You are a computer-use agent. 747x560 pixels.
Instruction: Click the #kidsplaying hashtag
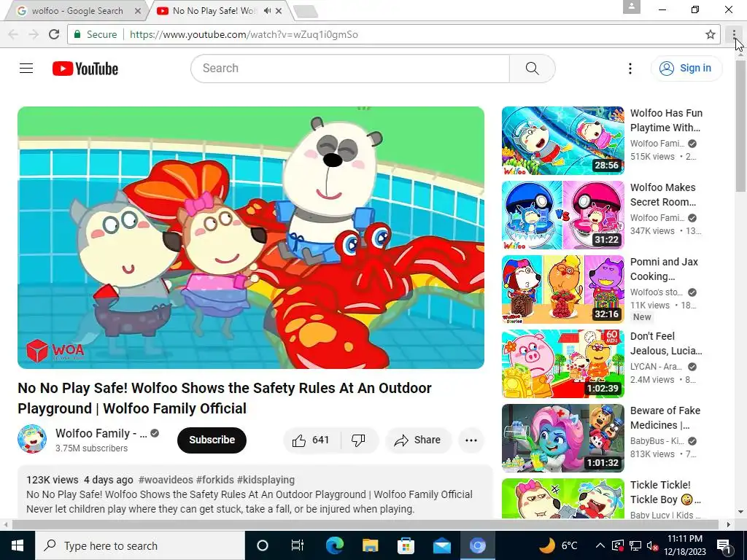tap(266, 480)
